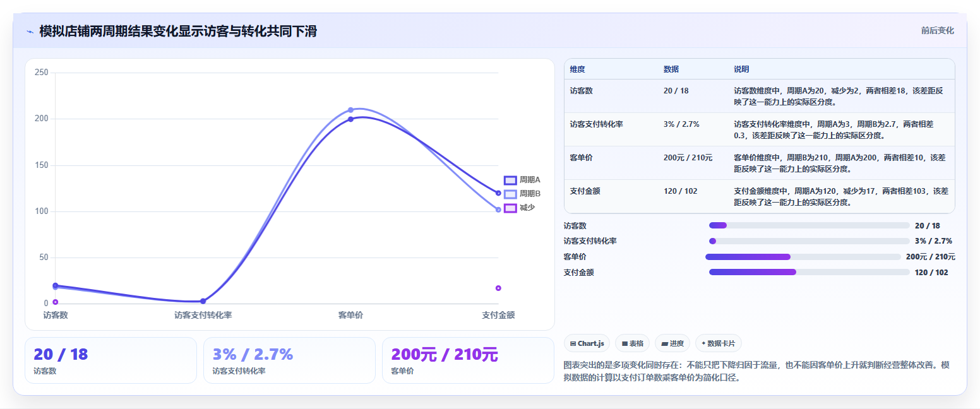Click the data point at 访客支付转化率
Viewport: 980px width, 409px height.
click(203, 301)
